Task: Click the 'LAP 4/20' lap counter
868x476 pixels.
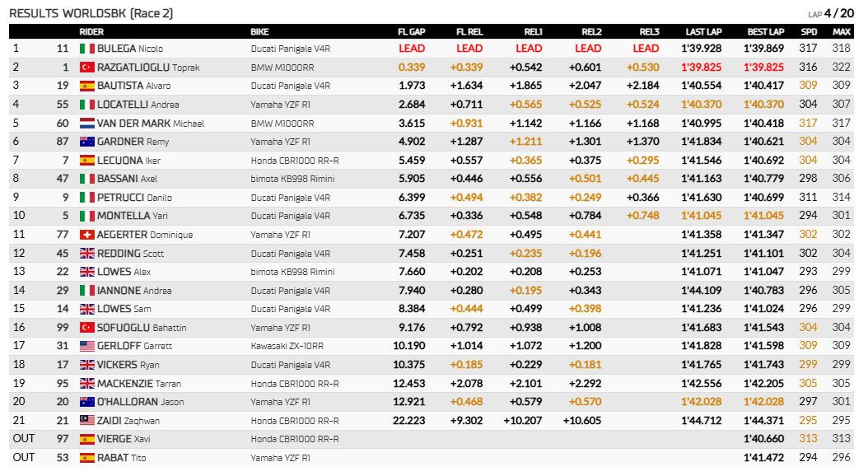Action: pyautogui.click(x=831, y=13)
